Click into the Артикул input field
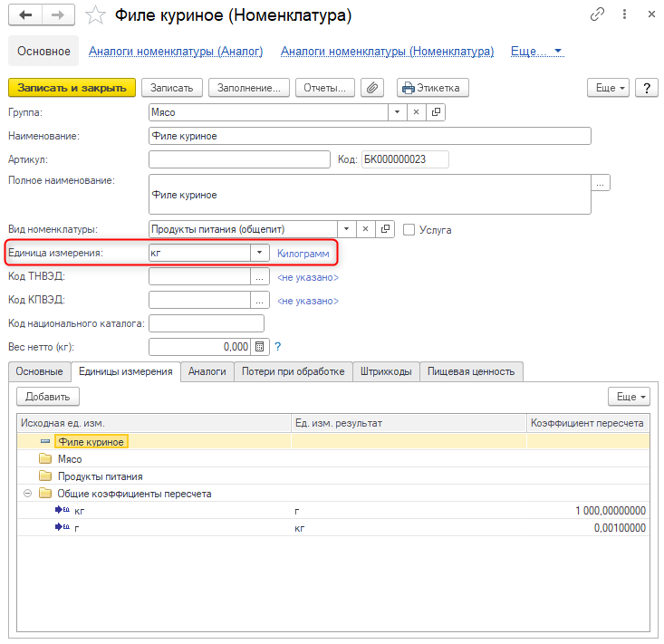 [239, 159]
